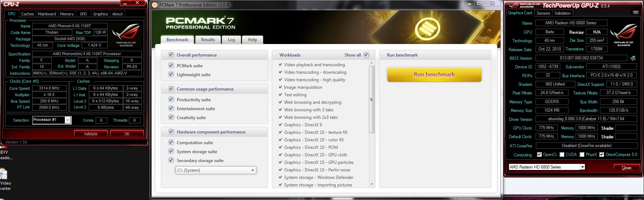Open the Help tab in PCMark

point(252,40)
